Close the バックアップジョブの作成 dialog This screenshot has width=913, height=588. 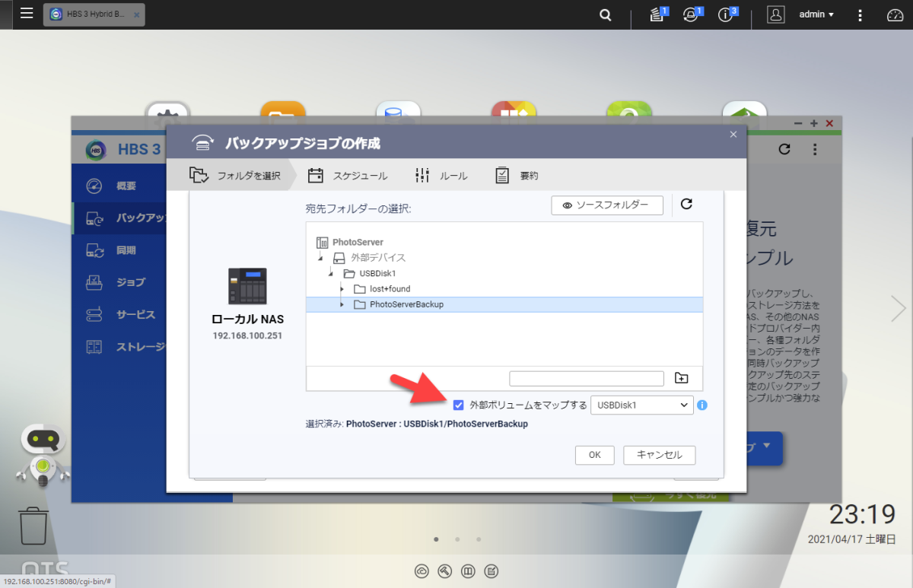[x=733, y=135]
